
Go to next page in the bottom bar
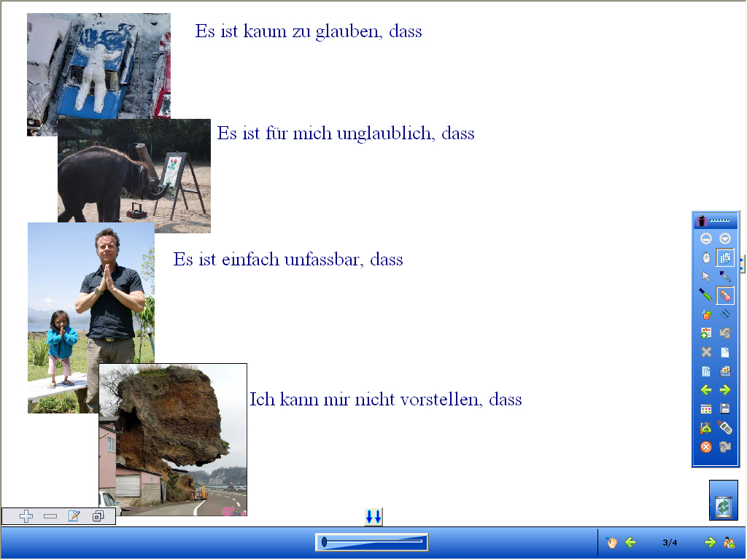[x=711, y=542]
